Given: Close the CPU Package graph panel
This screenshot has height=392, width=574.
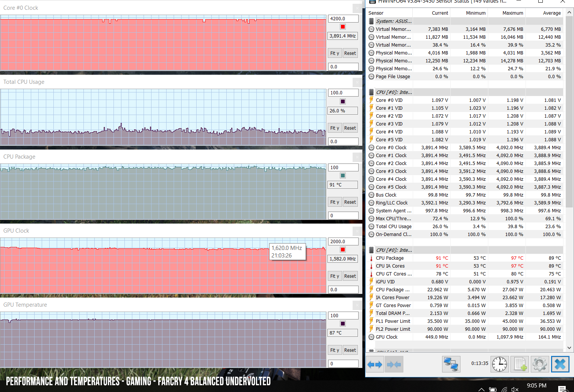Looking at the screenshot, I should pyautogui.click(x=357, y=157).
